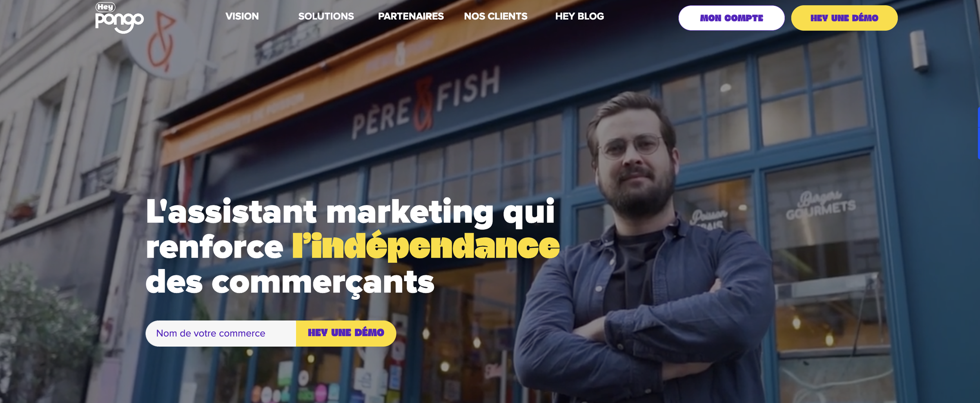Screen dimensions: 980x403
Task: Click the small Hey bubble above pongo
Action: pos(105,7)
